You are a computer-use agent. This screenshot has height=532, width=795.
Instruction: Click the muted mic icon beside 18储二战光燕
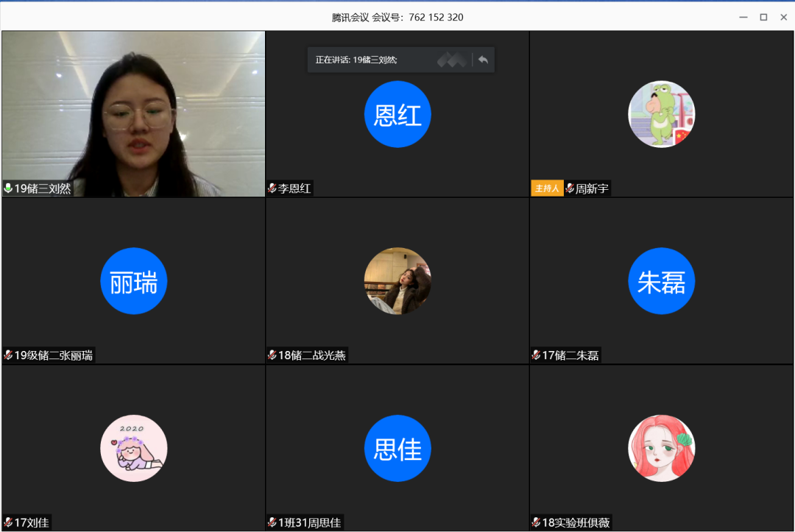pos(272,355)
